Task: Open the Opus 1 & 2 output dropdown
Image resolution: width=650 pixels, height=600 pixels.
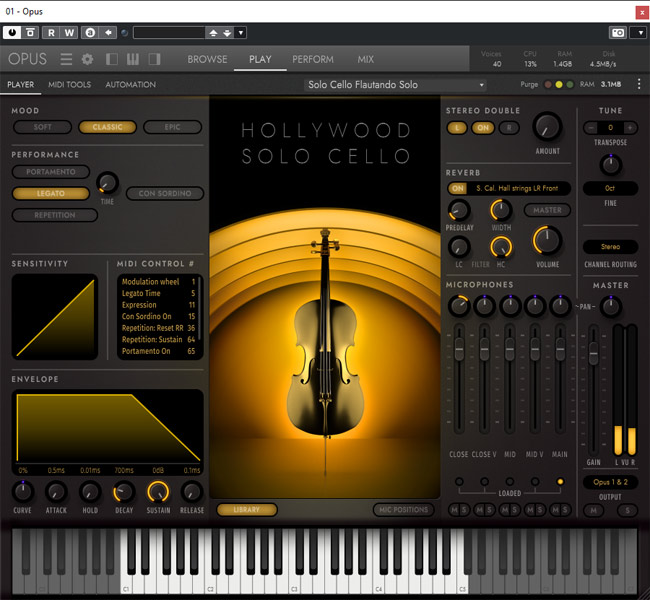Action: [610, 483]
